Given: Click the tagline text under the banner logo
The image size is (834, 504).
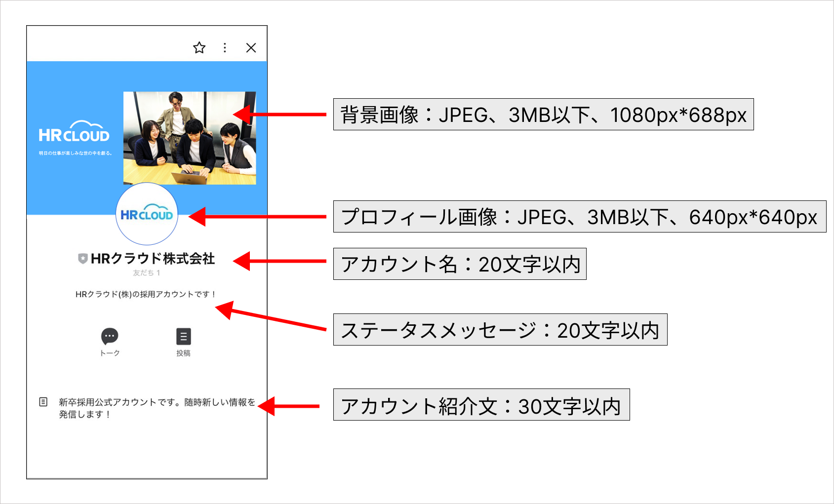Looking at the screenshot, I should [76, 154].
